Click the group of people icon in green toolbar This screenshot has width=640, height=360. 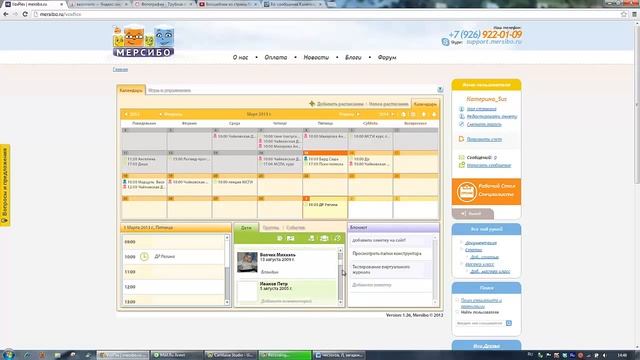click(x=324, y=238)
